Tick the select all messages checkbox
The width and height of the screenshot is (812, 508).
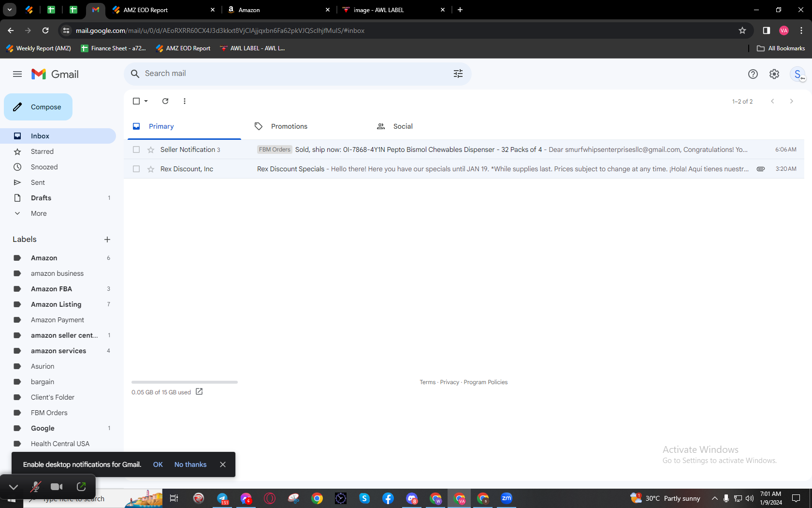(136, 101)
